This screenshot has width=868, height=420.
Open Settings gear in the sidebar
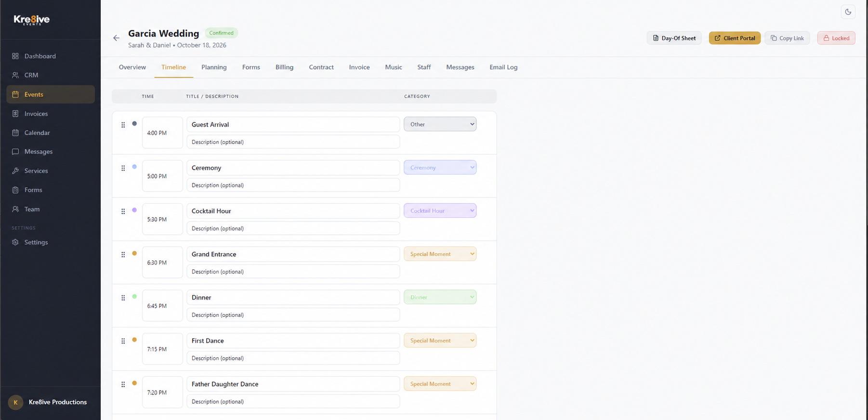coord(15,242)
